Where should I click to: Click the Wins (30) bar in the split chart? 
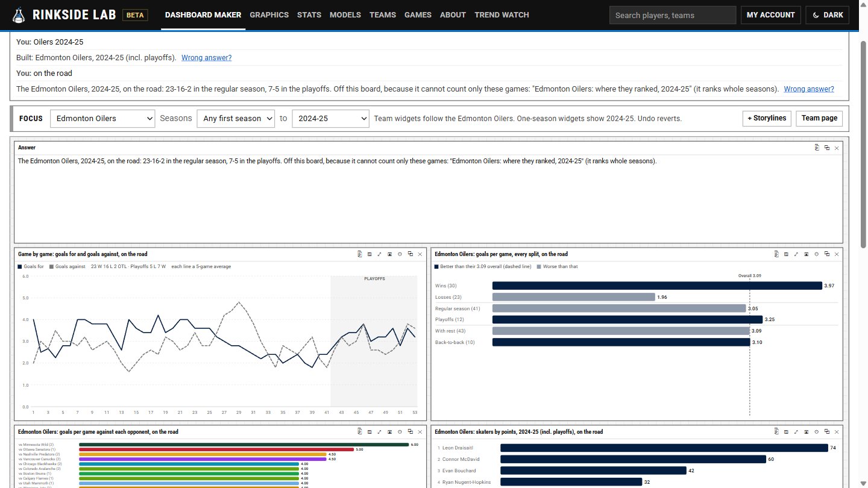tap(657, 286)
